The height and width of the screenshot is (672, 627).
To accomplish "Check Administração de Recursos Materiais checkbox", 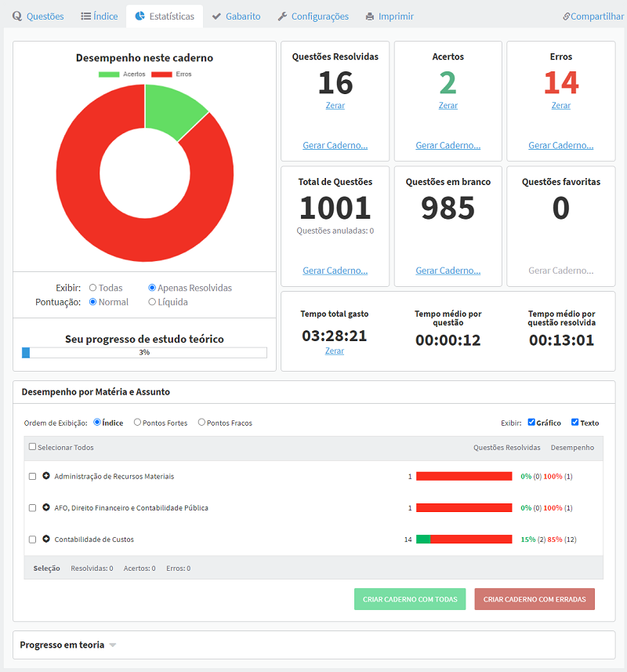I will [x=32, y=477].
